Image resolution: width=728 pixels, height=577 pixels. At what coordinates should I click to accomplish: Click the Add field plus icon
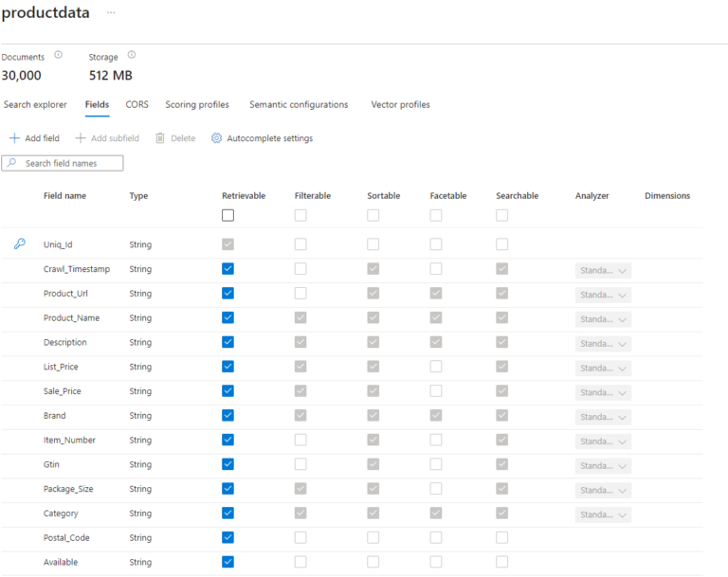[x=14, y=138]
